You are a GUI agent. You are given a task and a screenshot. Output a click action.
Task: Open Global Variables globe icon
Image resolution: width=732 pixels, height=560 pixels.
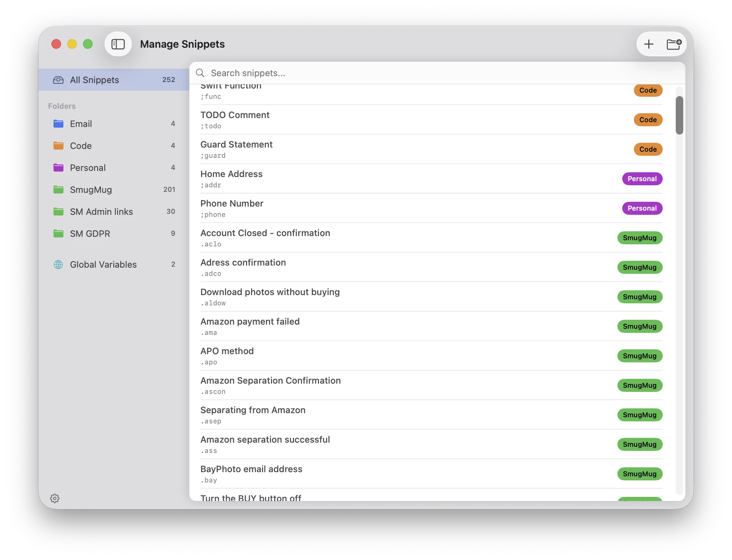(x=58, y=265)
